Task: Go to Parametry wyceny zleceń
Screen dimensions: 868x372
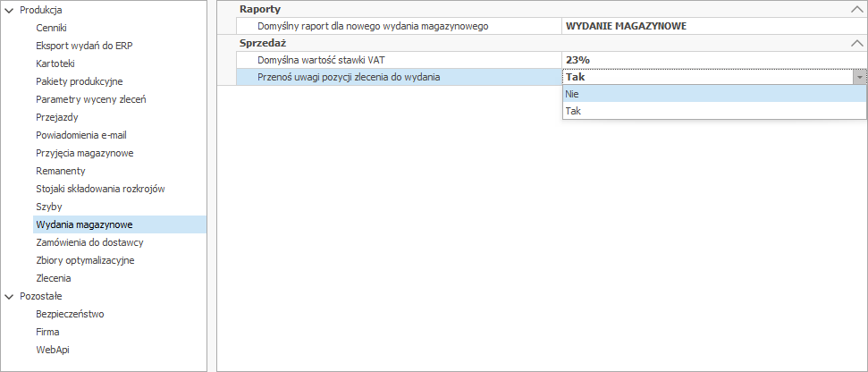Action: pyautogui.click(x=90, y=99)
